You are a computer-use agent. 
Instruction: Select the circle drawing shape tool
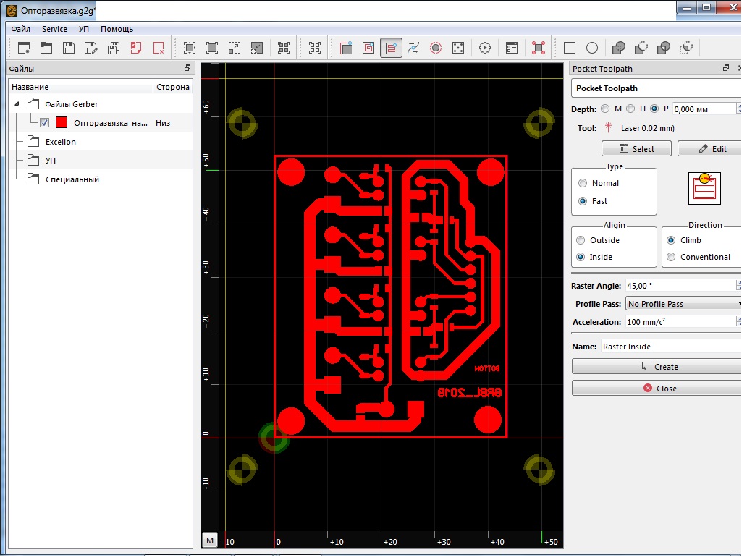592,48
